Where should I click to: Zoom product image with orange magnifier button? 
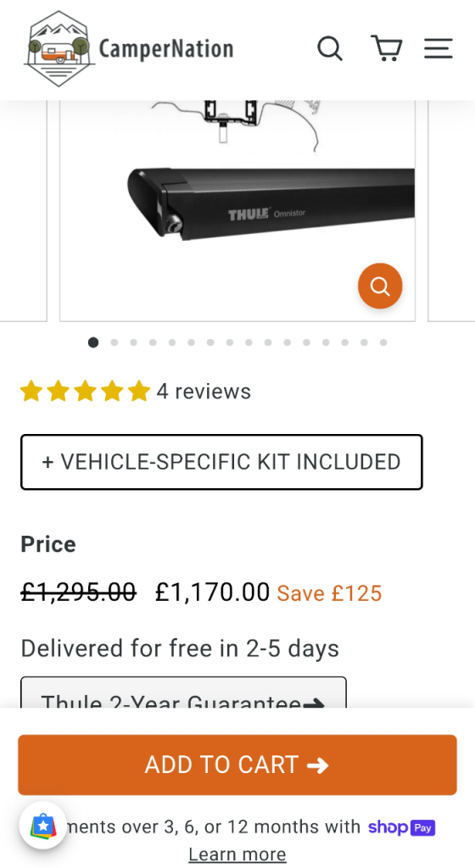(x=380, y=287)
